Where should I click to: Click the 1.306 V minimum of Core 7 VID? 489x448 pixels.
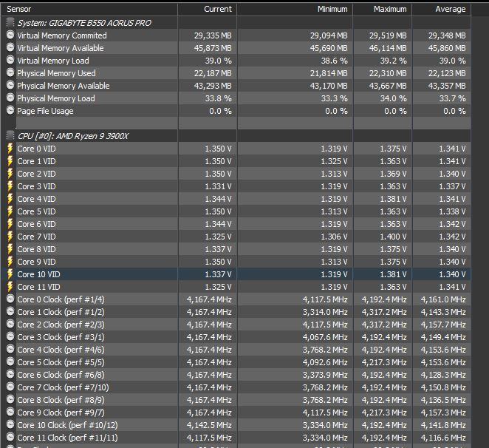334,237
